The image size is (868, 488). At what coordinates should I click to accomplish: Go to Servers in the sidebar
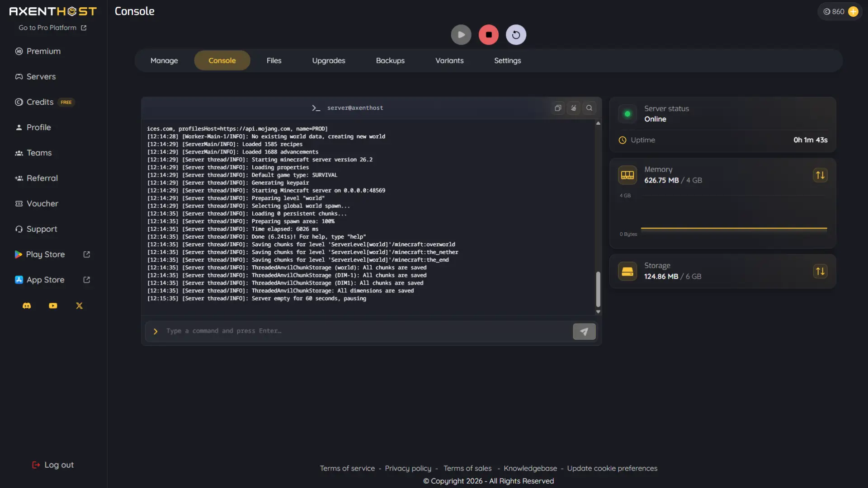click(35, 77)
